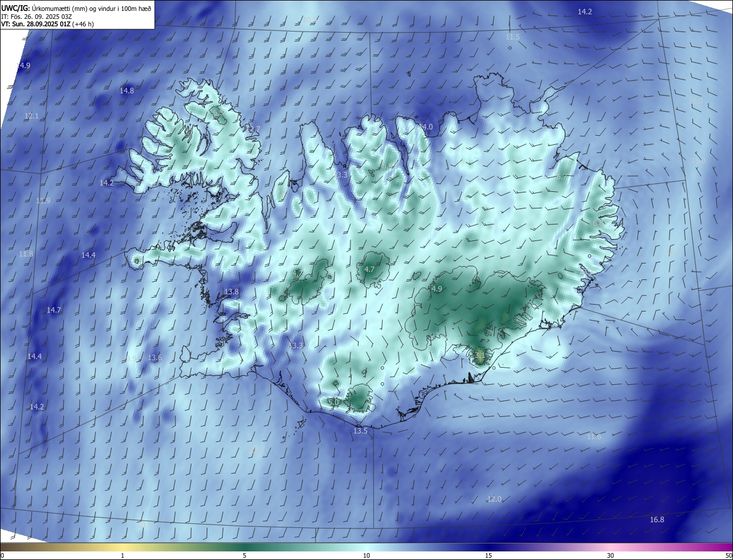Image resolution: width=733 pixels, height=560 pixels.
Task: Click the map title 'Úrkomumætti (mm) og vindur'
Action: click(x=76, y=8)
